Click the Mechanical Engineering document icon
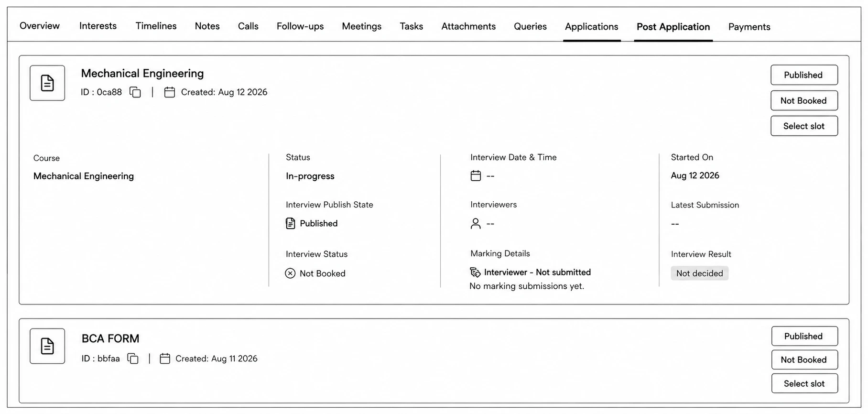Screen dimensions: 868x414 click(x=47, y=83)
